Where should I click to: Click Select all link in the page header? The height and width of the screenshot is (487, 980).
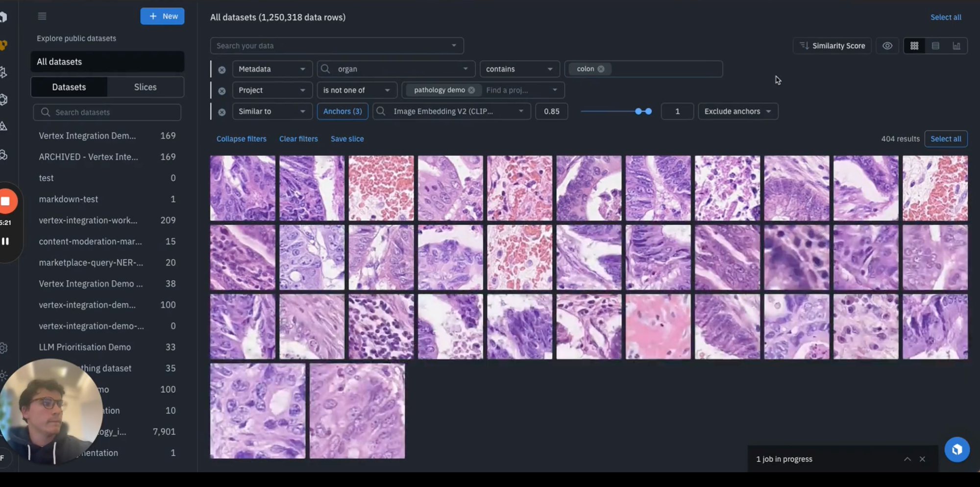click(946, 17)
